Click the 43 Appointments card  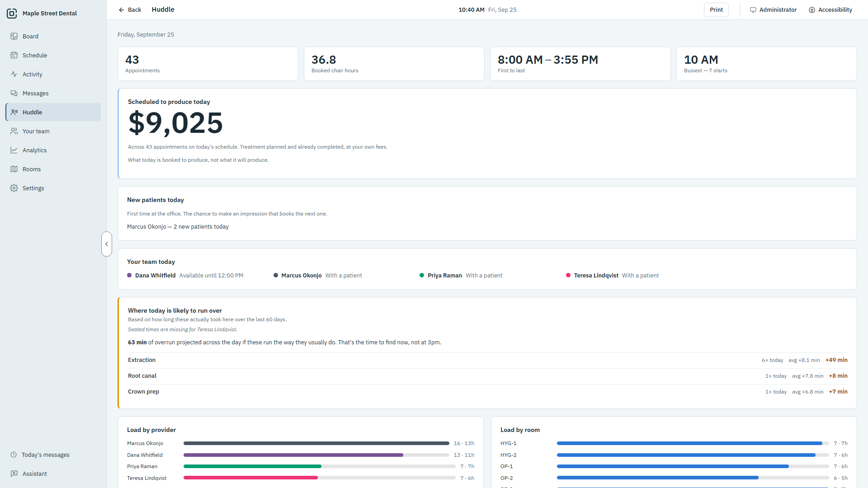pos(208,64)
